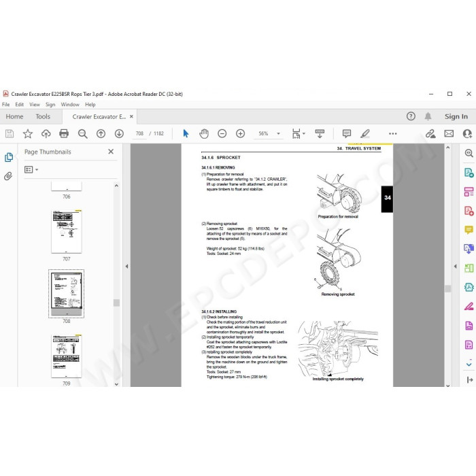Click thumbnails panel scroll up arrow

(116, 186)
